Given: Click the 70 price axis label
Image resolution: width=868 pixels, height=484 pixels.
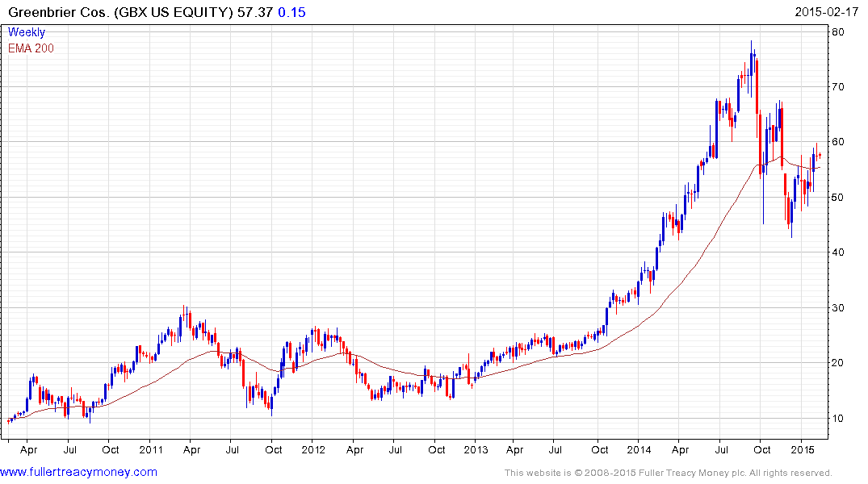Looking at the screenshot, I should 838,87.
